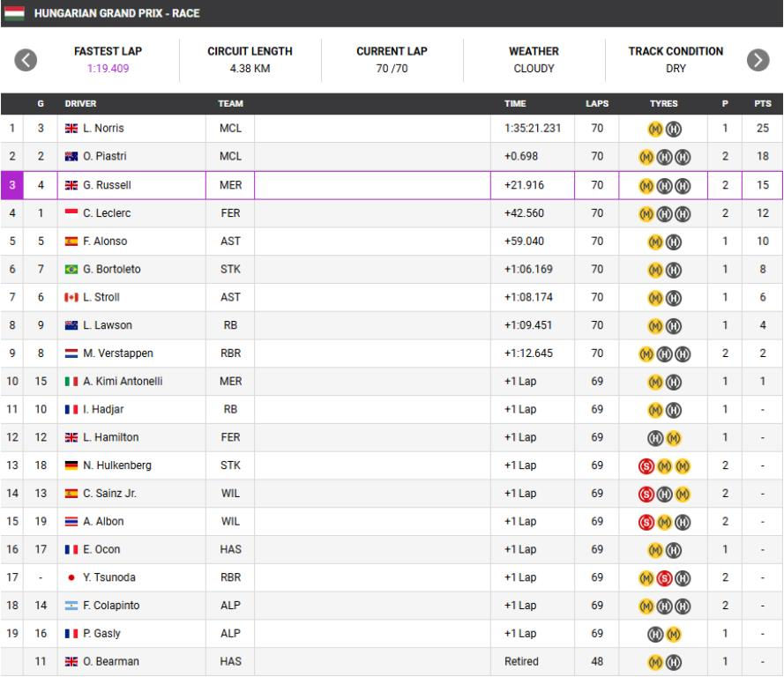Click the first hard tyre icon in Hamilton row
Image resolution: width=784 pixels, height=677 pixels.
(x=655, y=438)
